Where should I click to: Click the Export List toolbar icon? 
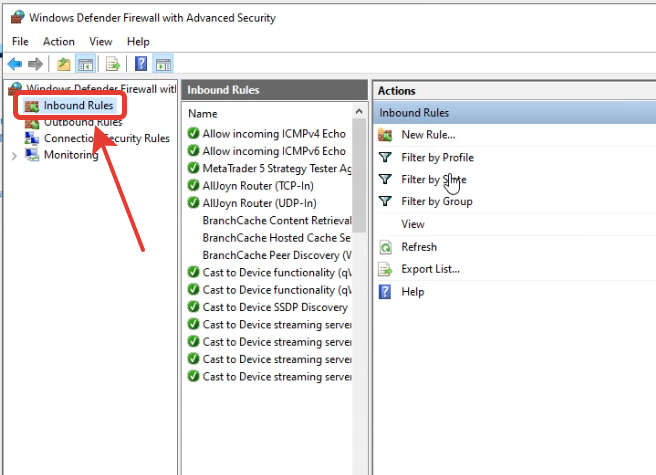(113, 64)
